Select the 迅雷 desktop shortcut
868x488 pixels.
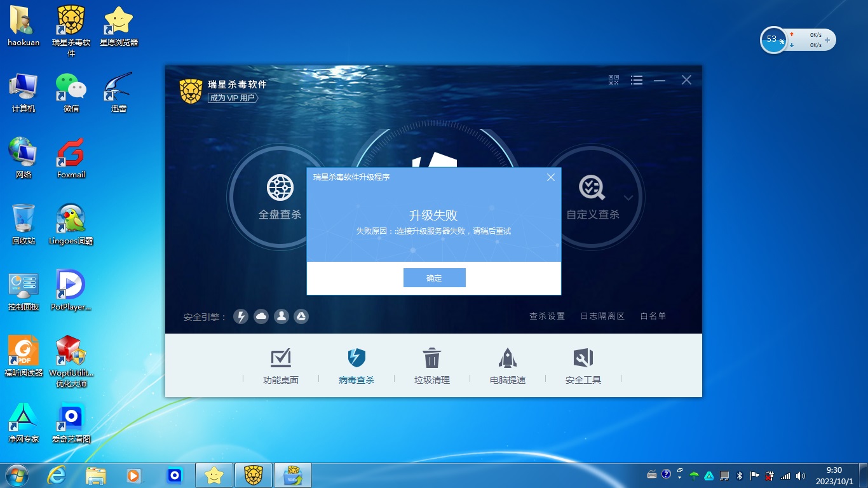click(x=119, y=92)
